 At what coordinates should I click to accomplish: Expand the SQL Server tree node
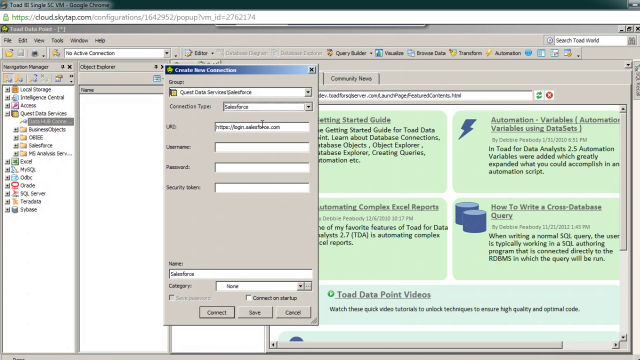[7, 193]
